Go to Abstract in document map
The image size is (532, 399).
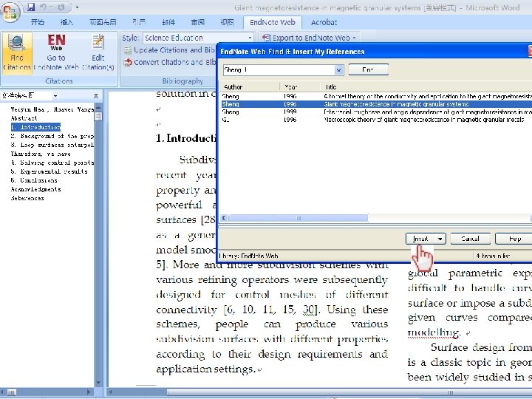click(x=24, y=118)
